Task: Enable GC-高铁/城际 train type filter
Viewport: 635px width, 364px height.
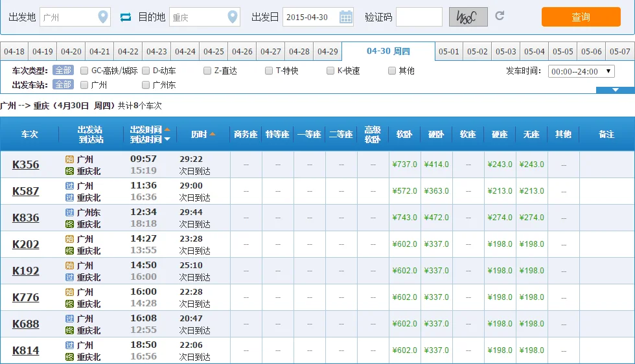Action: pos(84,71)
